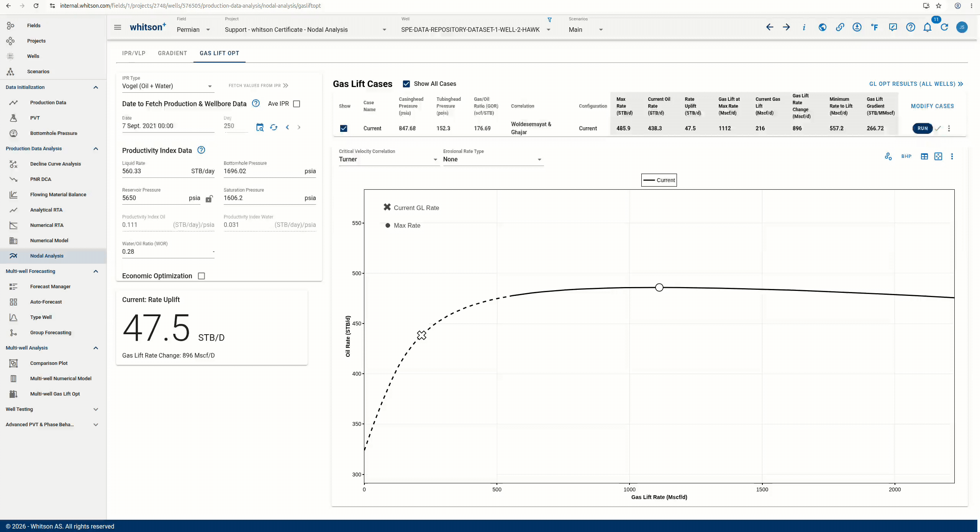Open the Critical Velocity Correlation dropdown

pos(388,159)
